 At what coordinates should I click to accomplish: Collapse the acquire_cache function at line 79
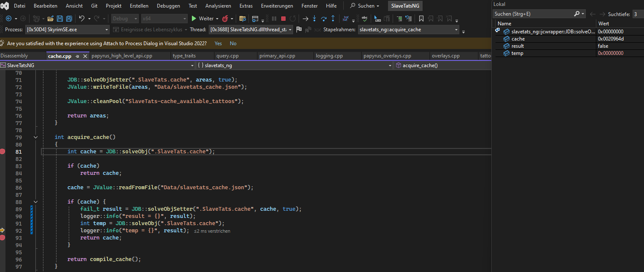pos(35,137)
